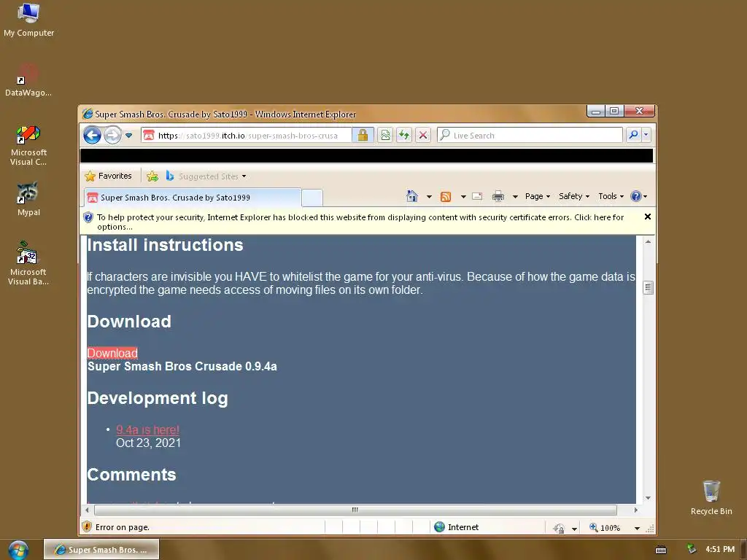Open a new blank tab
Image resolution: width=747 pixels, height=560 pixels.
click(312, 198)
